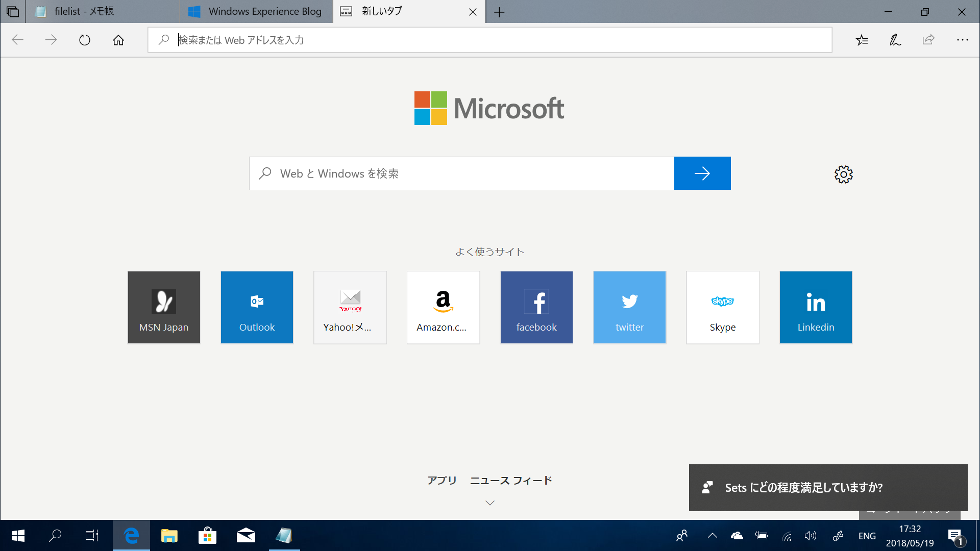Switch to Windows Experience Blog tab
The image size is (980, 551).
click(x=256, y=11)
